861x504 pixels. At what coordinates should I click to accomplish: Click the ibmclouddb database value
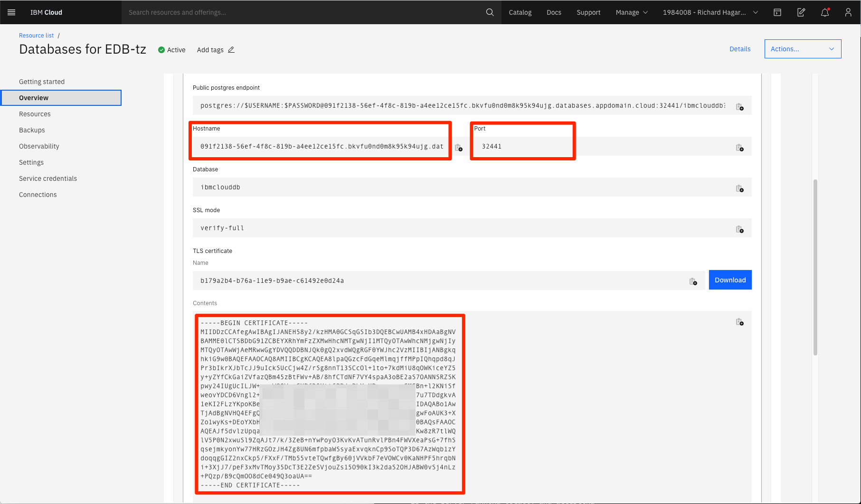(x=220, y=187)
